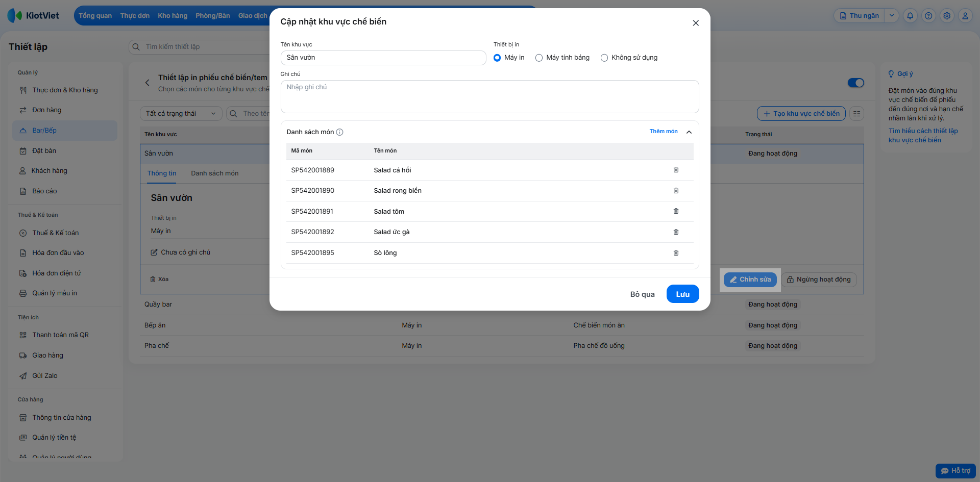The height and width of the screenshot is (482, 980).
Task: Click the Ghi chú note textarea
Action: coord(489,97)
